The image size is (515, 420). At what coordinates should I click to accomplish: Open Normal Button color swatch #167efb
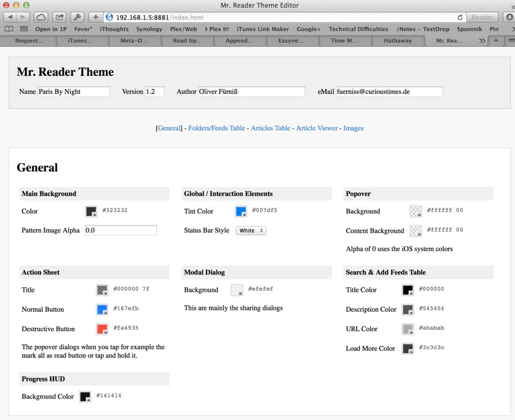[102, 309]
